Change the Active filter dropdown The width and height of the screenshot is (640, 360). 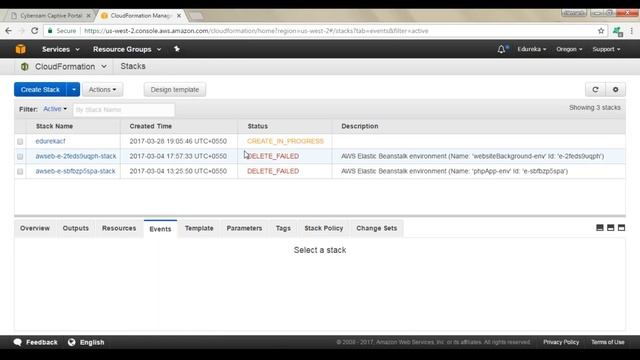pos(55,109)
